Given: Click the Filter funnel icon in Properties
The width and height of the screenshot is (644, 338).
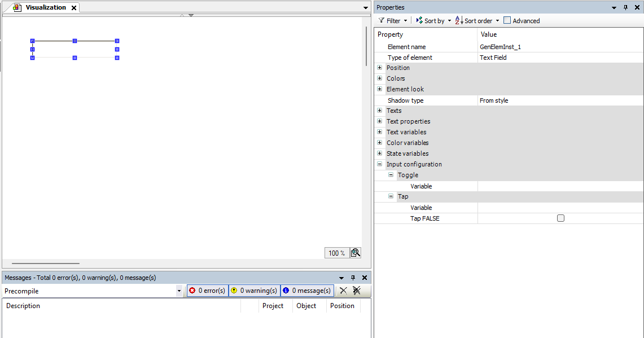Looking at the screenshot, I should (382, 21).
